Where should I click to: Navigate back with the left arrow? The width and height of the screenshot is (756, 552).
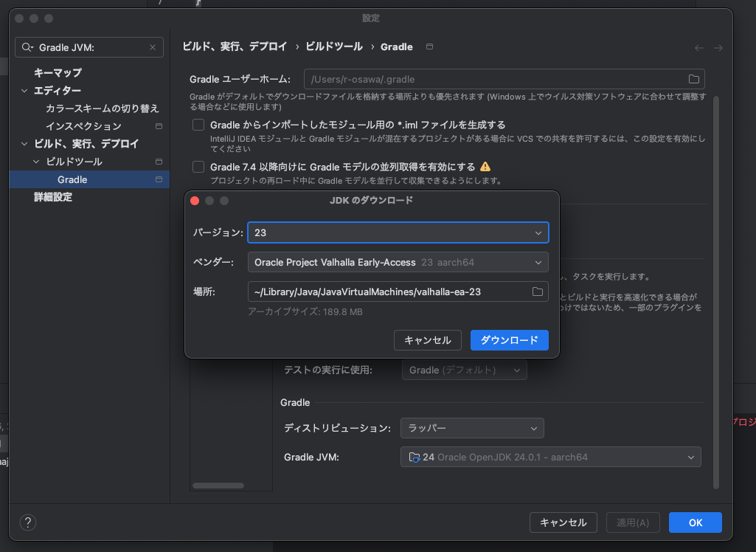click(x=698, y=48)
